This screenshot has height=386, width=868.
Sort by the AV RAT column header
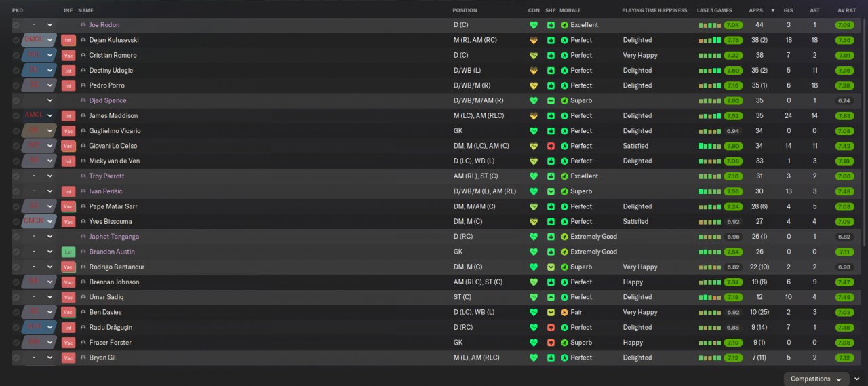(x=846, y=10)
